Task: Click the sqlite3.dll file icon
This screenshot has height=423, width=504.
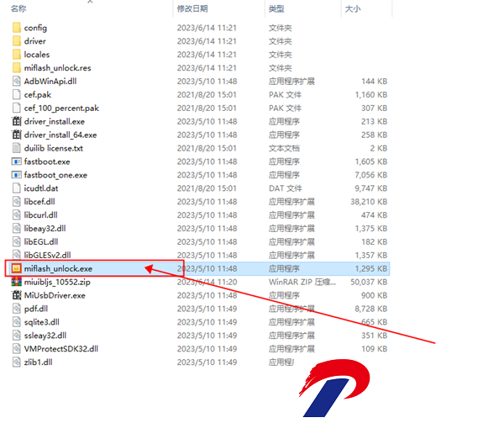Action: click(17, 322)
